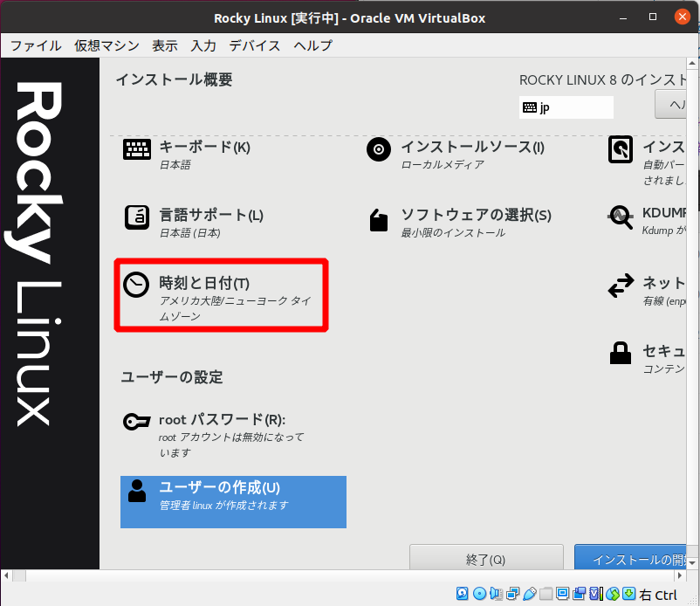Open the optical drive status icon
The image size is (700, 606).
tap(479, 594)
